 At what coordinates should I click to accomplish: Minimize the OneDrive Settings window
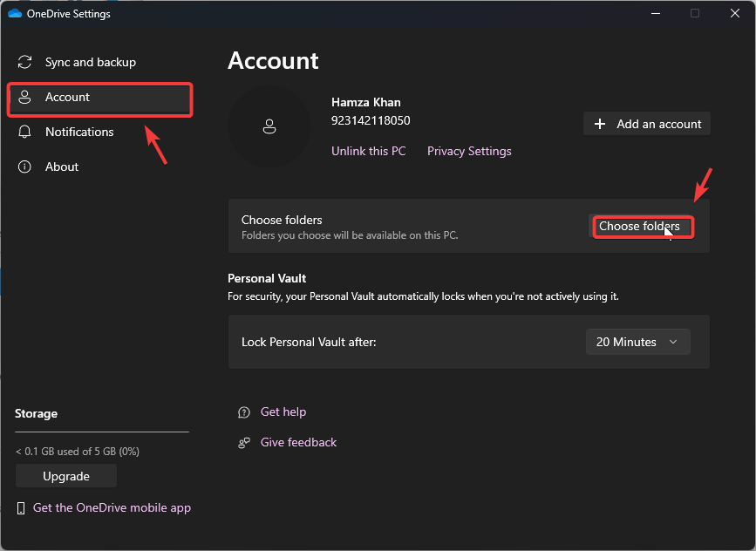click(654, 13)
